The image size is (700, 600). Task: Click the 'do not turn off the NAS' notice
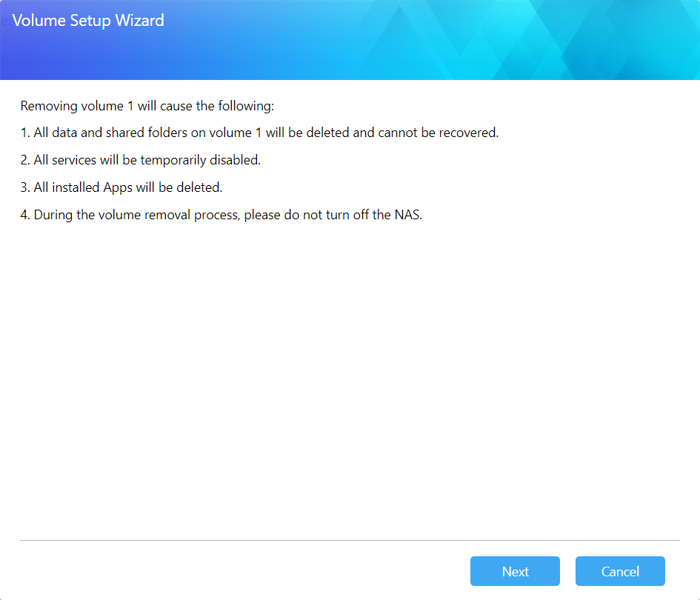[221, 215]
